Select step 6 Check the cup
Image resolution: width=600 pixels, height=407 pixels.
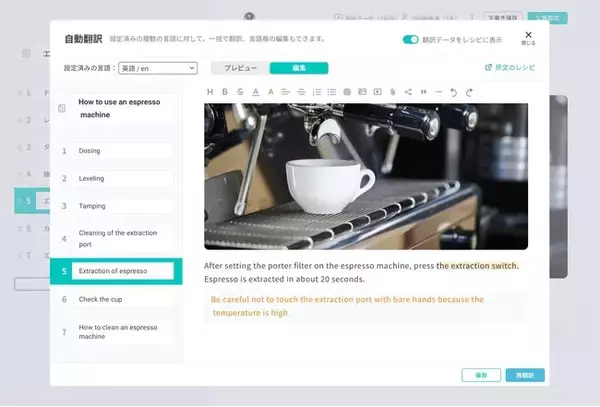coord(122,298)
